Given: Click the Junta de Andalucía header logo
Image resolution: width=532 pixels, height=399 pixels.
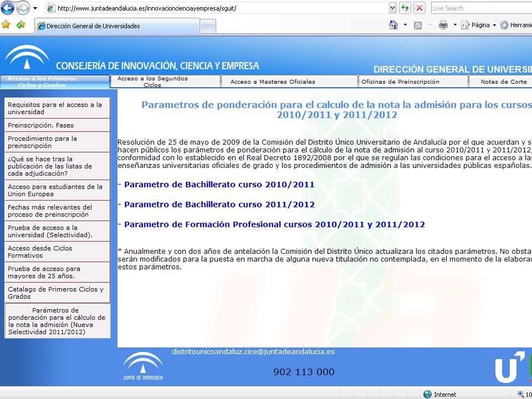Looking at the screenshot, I should pos(27,57).
